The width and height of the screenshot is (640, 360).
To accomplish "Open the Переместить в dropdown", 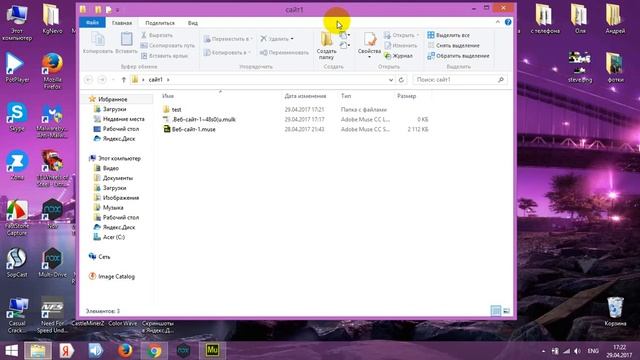I will point(228,39).
